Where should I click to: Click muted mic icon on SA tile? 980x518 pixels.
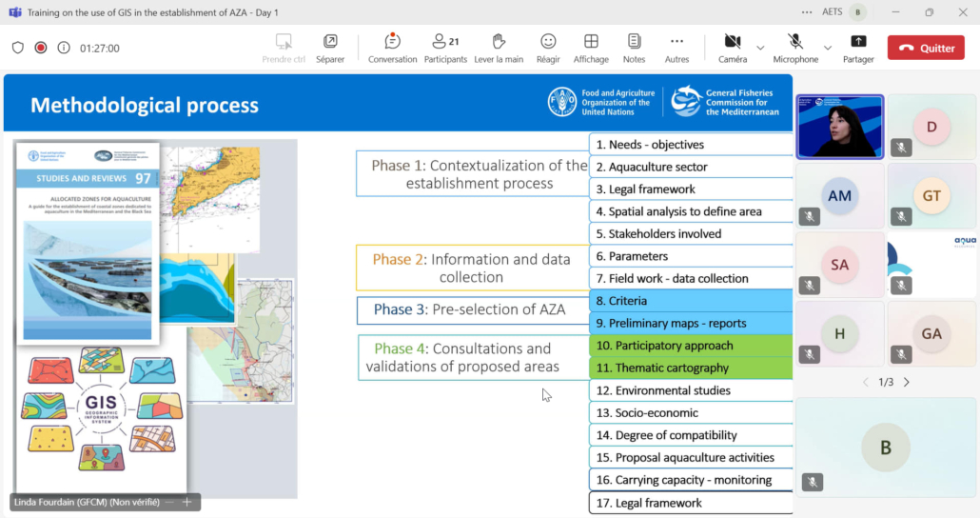click(x=810, y=286)
